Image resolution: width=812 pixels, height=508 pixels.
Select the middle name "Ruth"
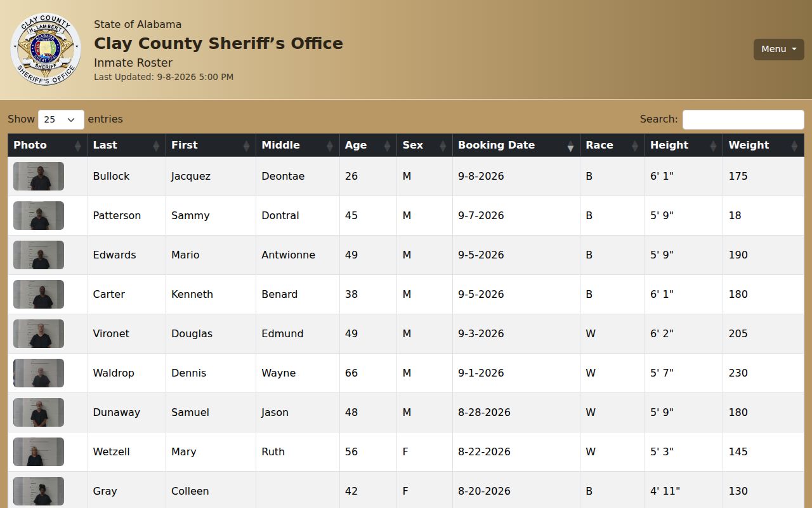[273, 452]
